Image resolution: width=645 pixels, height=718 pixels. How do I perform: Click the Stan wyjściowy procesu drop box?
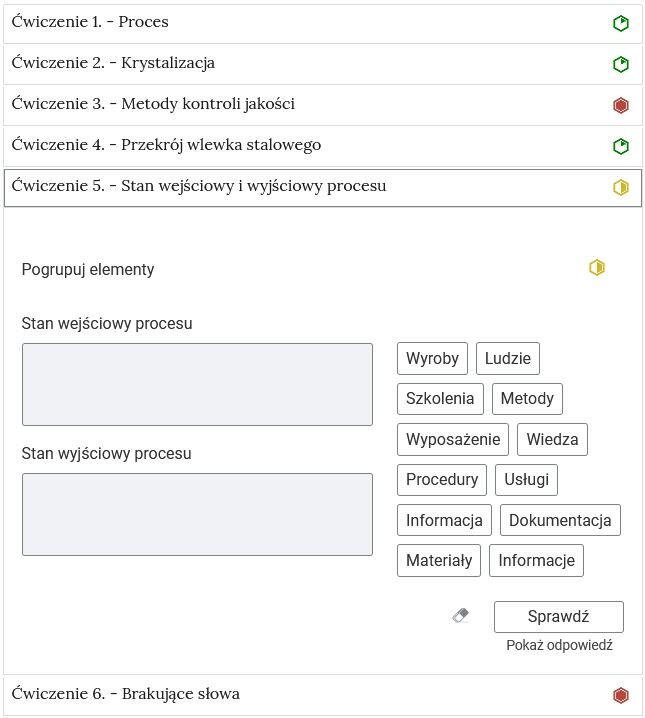(197, 514)
